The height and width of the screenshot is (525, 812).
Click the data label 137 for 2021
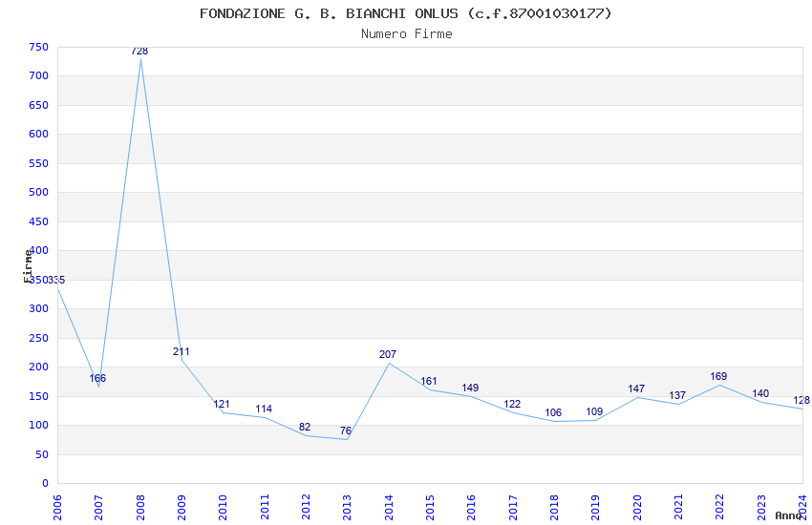(677, 395)
